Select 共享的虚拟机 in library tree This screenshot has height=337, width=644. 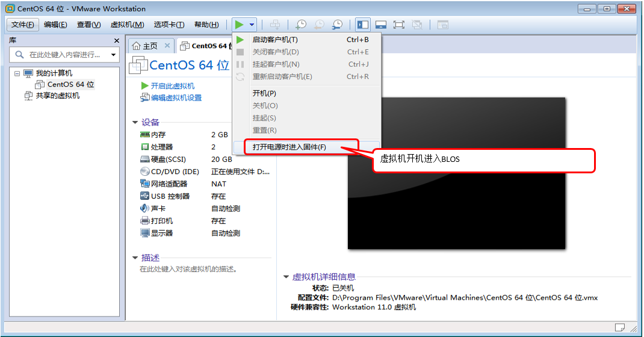point(58,96)
